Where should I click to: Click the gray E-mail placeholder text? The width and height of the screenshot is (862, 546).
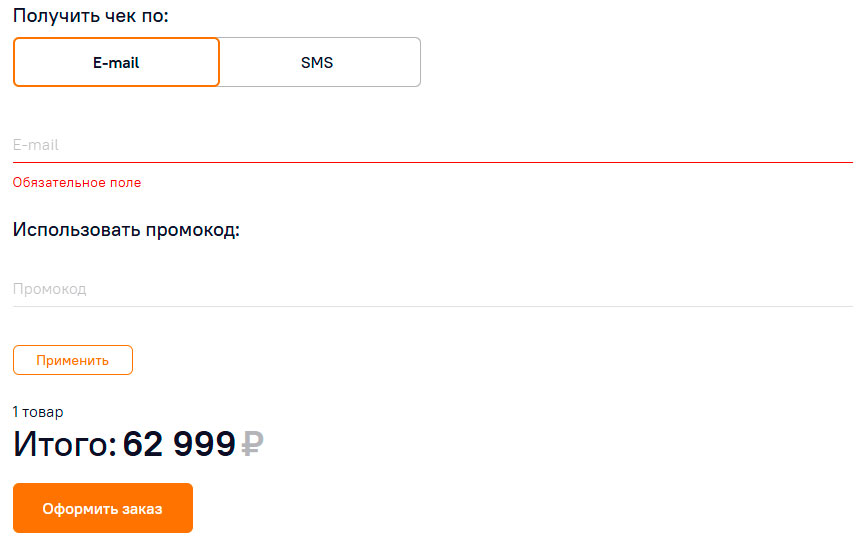pyautogui.click(x=36, y=145)
